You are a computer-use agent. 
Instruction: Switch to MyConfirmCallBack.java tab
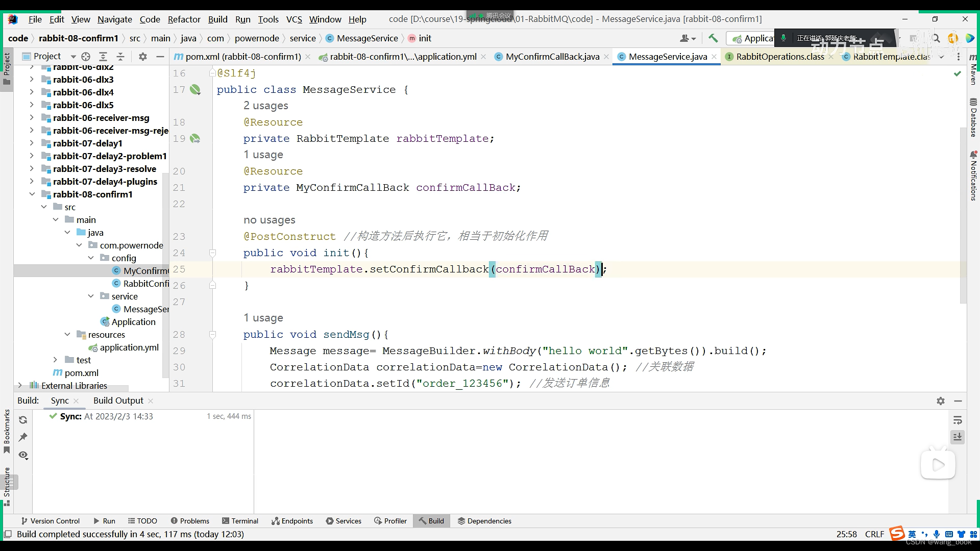click(552, 57)
